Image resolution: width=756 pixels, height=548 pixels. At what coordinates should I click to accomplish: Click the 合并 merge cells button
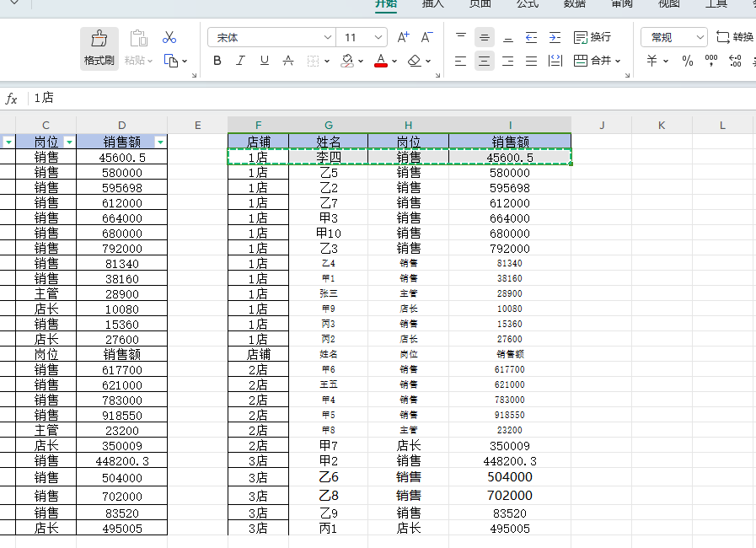592,61
